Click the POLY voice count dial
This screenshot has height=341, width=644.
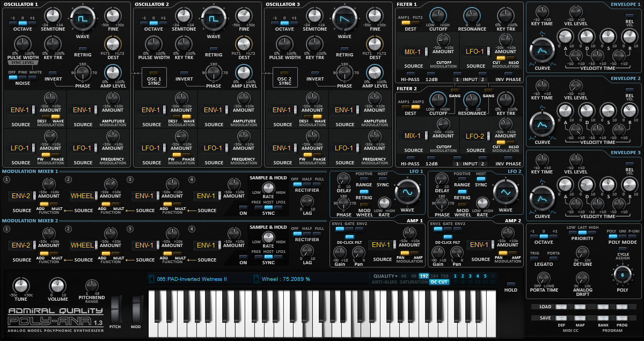pos(623,275)
